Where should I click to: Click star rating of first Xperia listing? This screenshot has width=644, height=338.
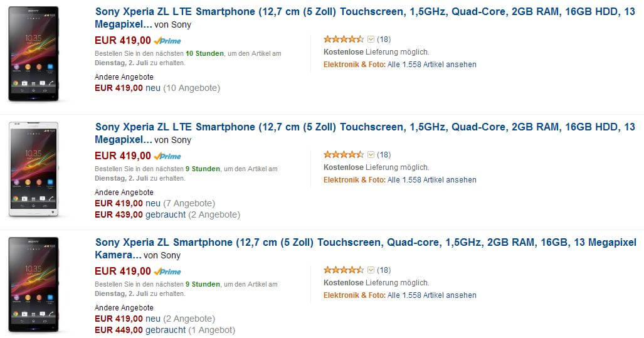tap(343, 39)
